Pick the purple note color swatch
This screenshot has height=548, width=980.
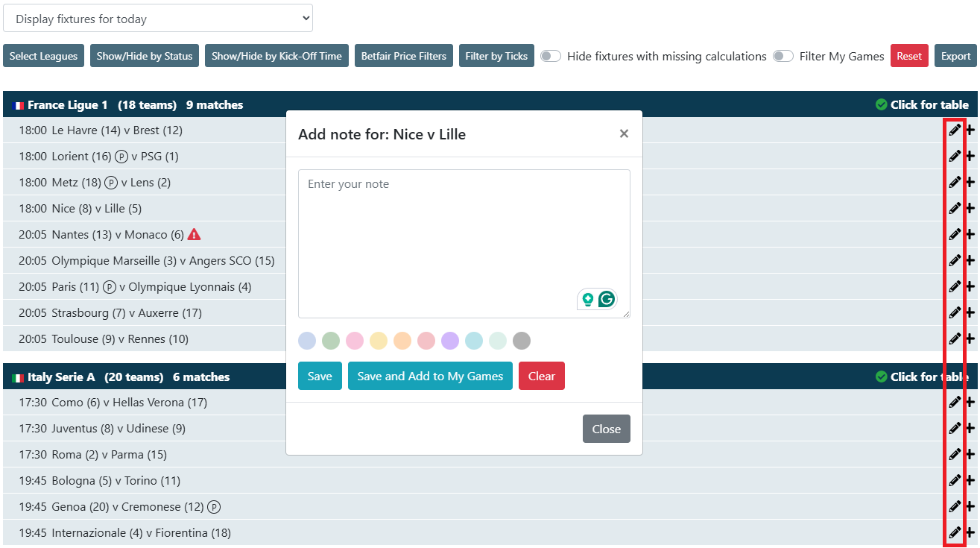[450, 341]
